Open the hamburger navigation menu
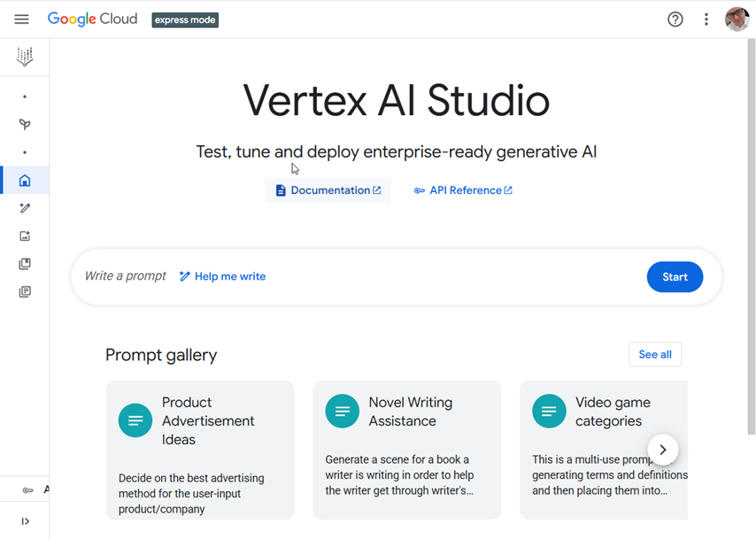Screen dimensions: 756x539 point(22,19)
